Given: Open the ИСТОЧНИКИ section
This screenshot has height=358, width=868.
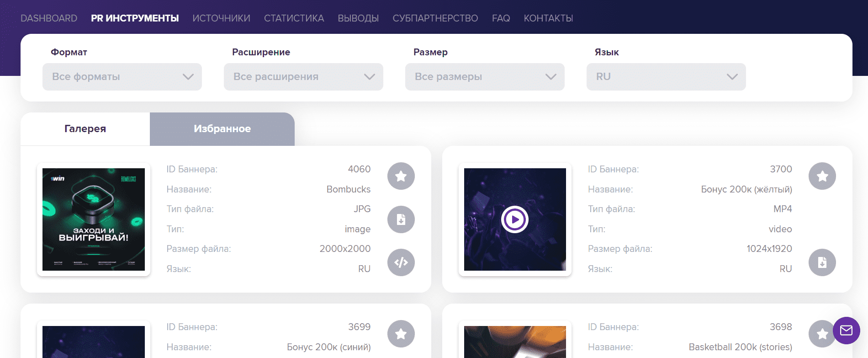Looking at the screenshot, I should coord(221,18).
